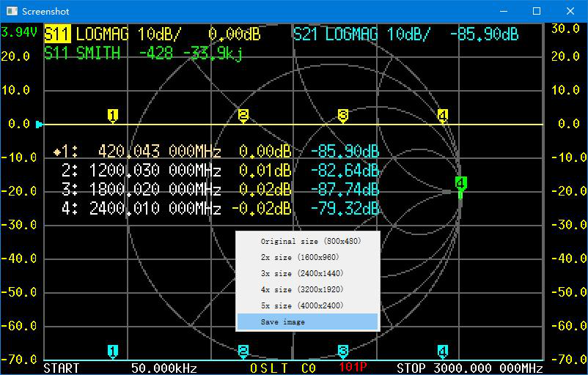
Task: Pick 3x size (2400x1440) option
Action: coord(307,273)
